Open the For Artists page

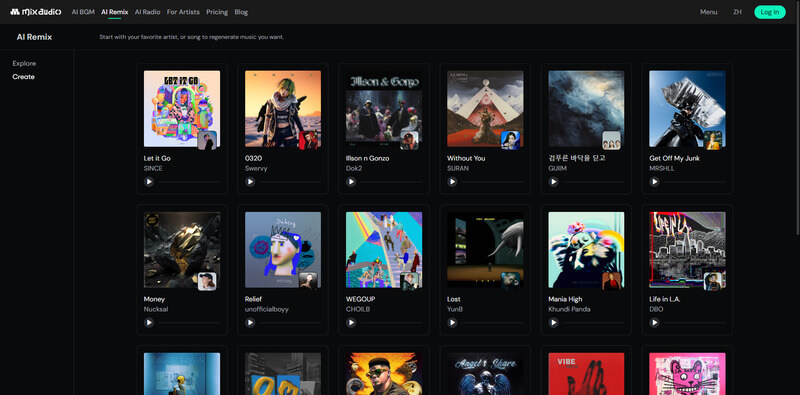pyautogui.click(x=183, y=12)
